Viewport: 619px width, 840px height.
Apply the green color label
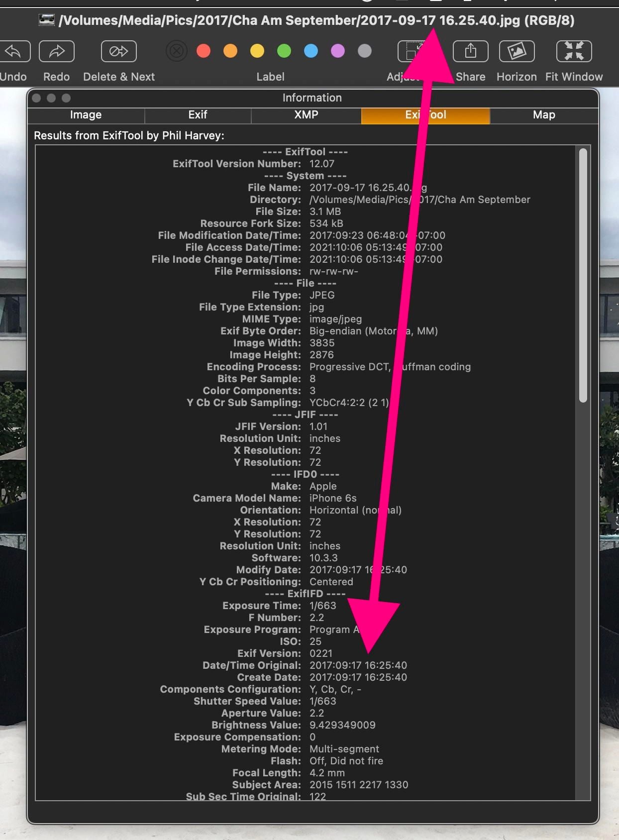click(284, 51)
